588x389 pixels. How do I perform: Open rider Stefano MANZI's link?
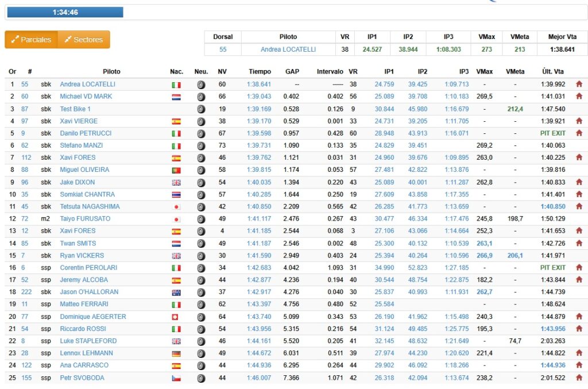[80, 146]
